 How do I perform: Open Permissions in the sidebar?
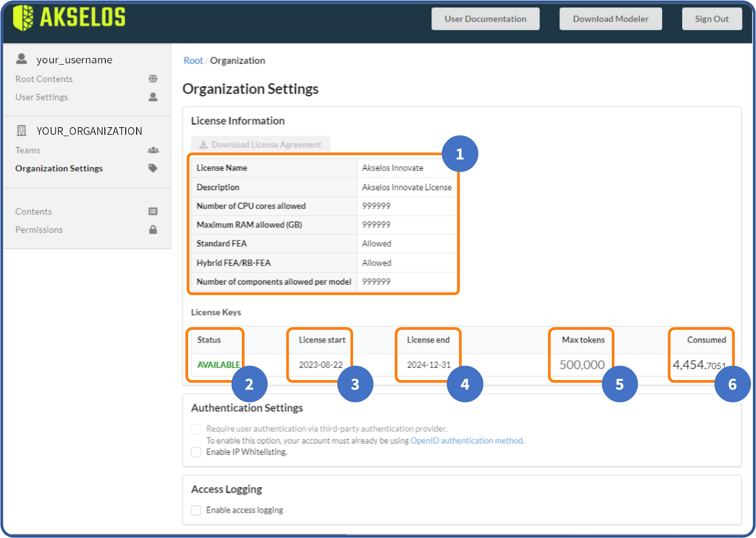[39, 230]
